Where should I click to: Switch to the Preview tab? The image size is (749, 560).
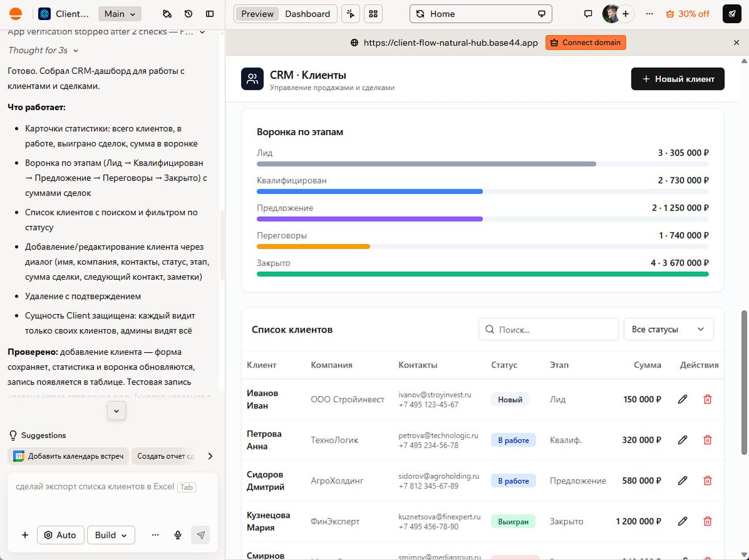(257, 14)
